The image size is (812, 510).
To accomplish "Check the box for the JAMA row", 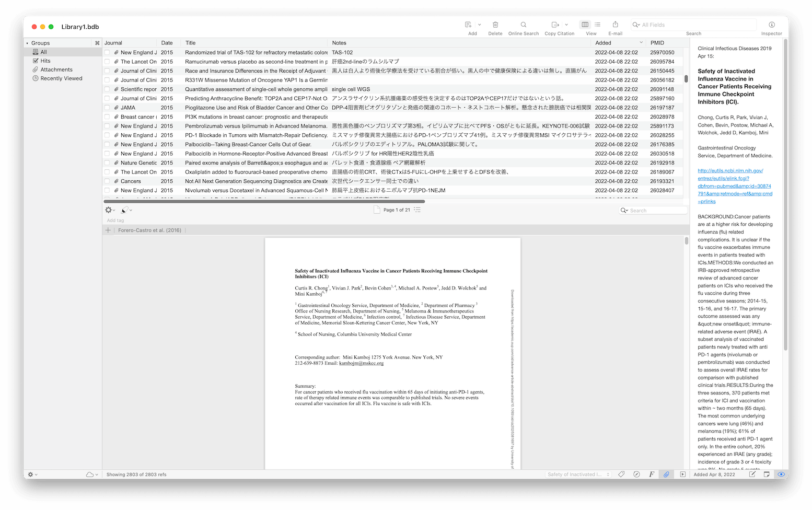I will (107, 108).
